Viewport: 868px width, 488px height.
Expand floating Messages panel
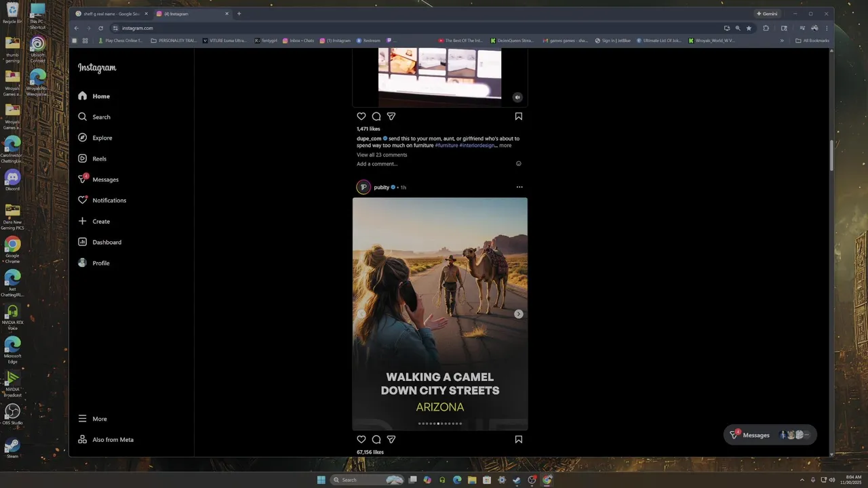[770, 435]
